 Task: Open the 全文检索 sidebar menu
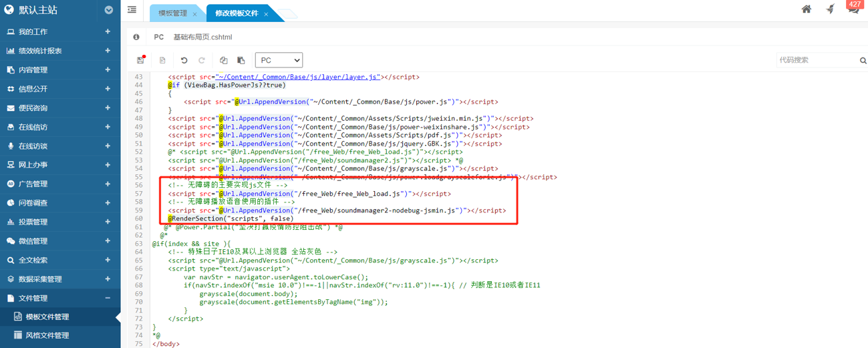(59, 260)
